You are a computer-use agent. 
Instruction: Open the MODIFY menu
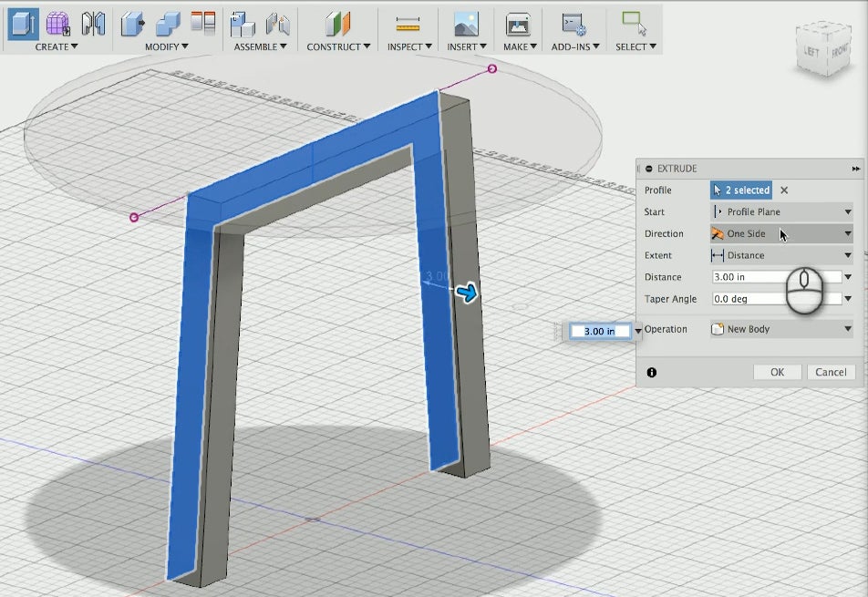click(167, 47)
